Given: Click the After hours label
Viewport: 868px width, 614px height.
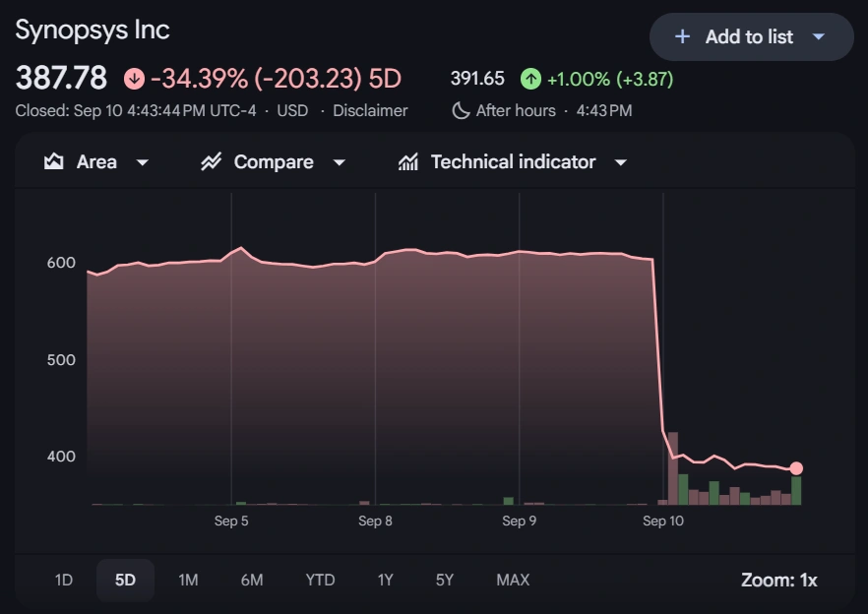Looking at the screenshot, I should coord(516,111).
